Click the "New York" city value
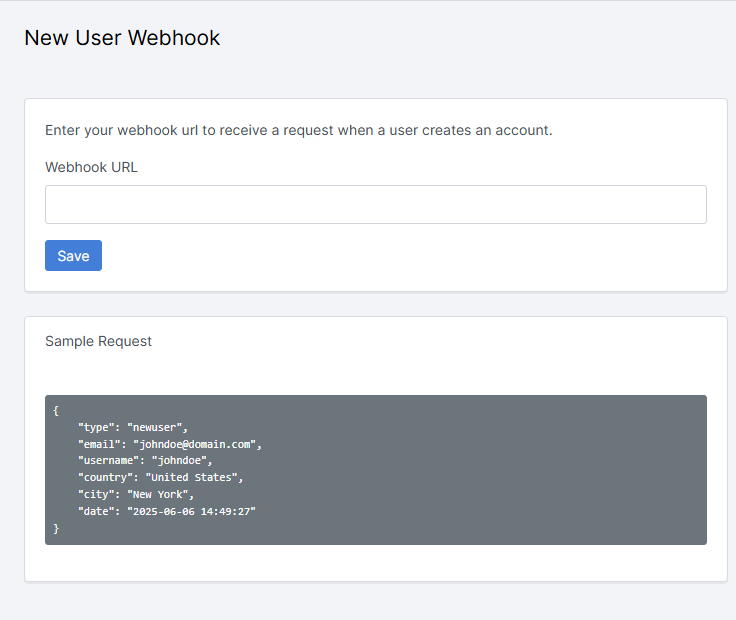Screen dimensions: 736x620 click(161, 495)
